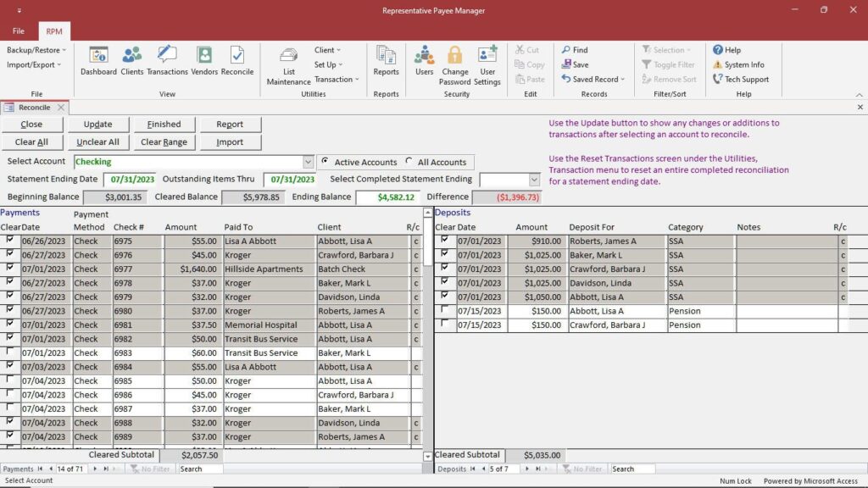Open List Maintenance utility
The width and height of the screenshot is (868, 488).
coord(288,66)
